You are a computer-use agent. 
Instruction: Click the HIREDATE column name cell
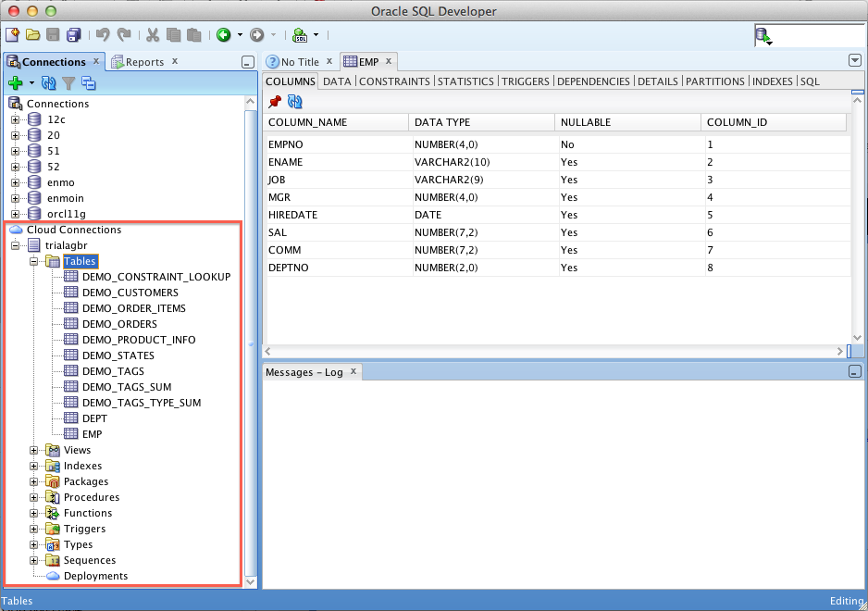point(292,215)
